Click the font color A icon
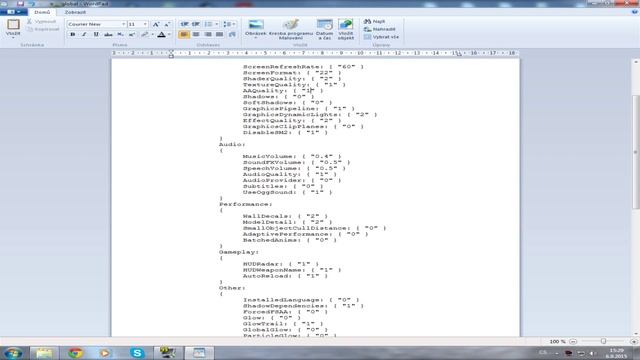The image size is (640, 360). [x=162, y=35]
